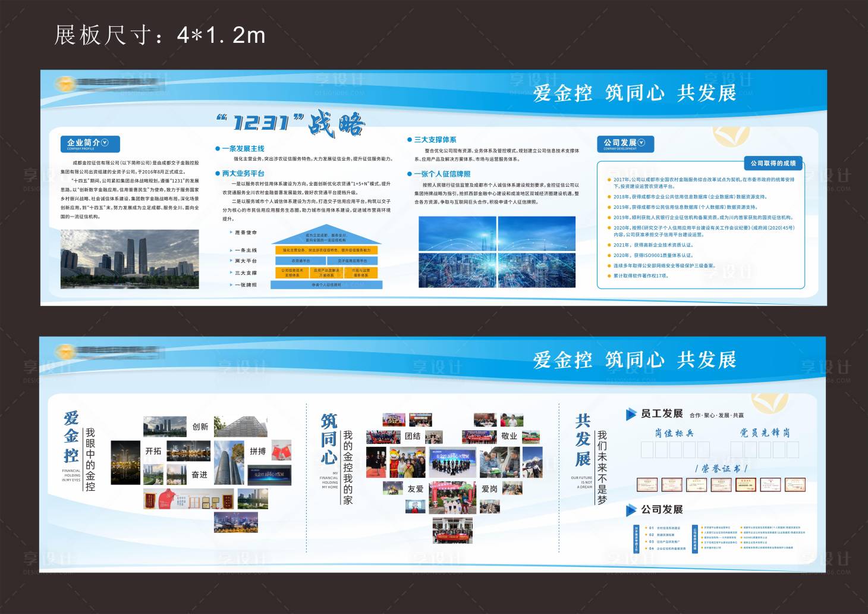Click the 岗位标兵 title

[675, 433]
